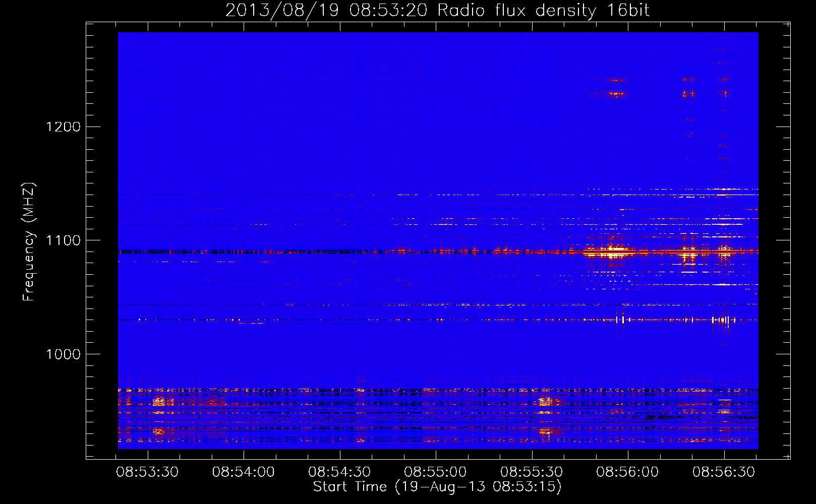Click the 08:56:30 time tick label
Screen dimensions: 816x504
coord(724,472)
